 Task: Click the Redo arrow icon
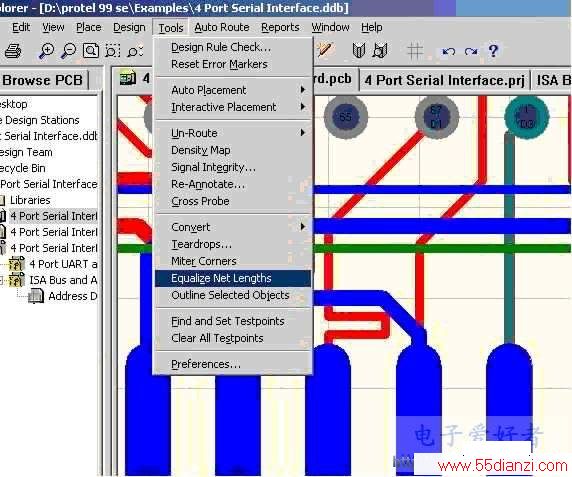coord(471,51)
